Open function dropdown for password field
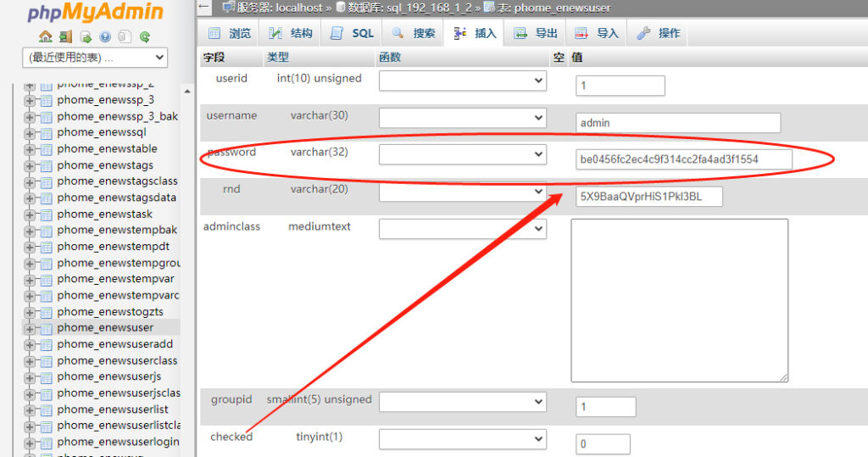The height and width of the screenshot is (457, 868). [462, 154]
